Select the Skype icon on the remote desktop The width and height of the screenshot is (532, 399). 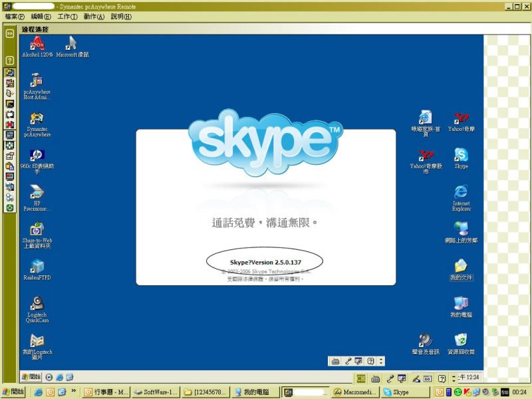click(x=461, y=158)
